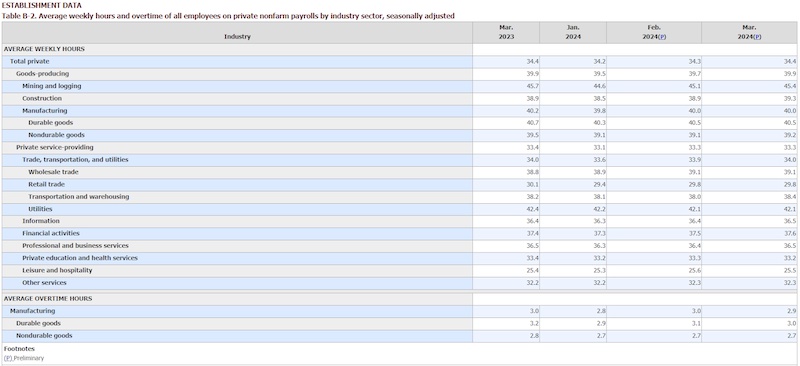This screenshot has height=366, width=800.
Task: Click the (P) Preliminary link under Footnotes
Action: click(x=8, y=358)
